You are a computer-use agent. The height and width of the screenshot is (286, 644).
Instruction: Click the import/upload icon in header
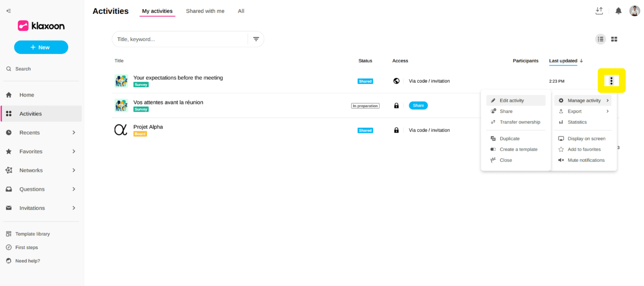(x=599, y=11)
